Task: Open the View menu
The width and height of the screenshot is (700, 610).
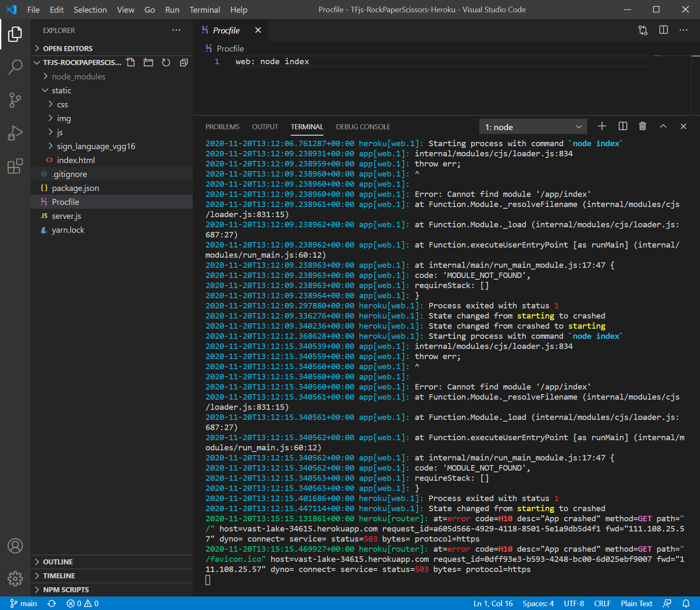Action: 126,9
